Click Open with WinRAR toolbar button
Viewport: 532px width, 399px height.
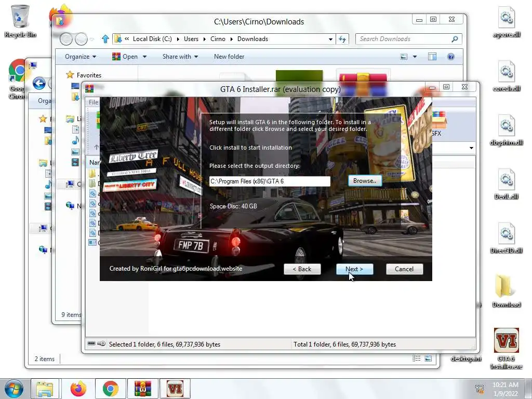[x=125, y=57]
